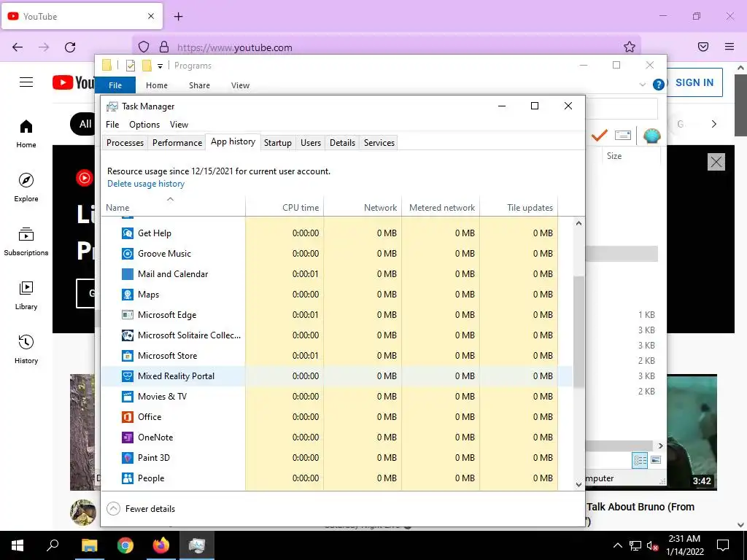Collapse Task Manager with Fewer details
The image size is (747, 560).
click(141, 508)
